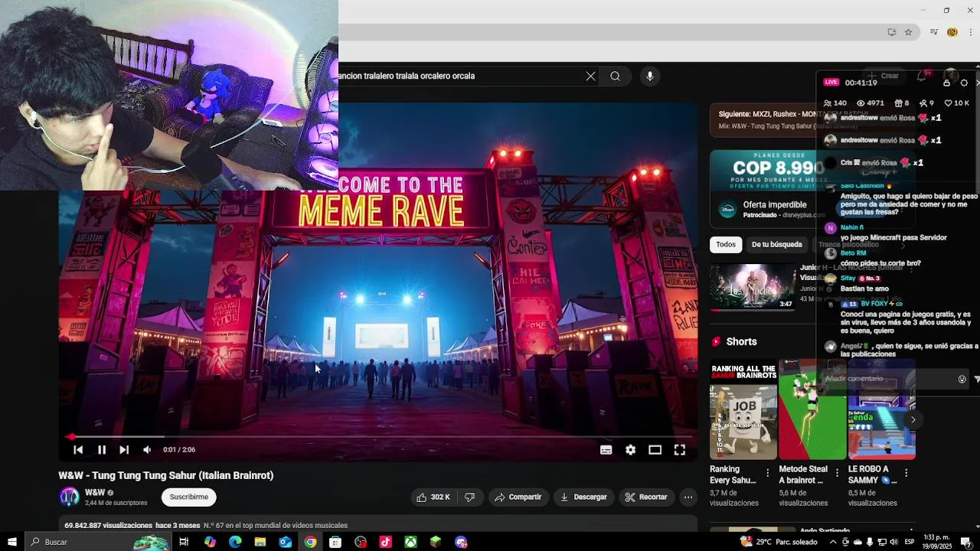Viewport: 980px width, 551px height.
Task: Bookmark page with browser star icon
Action: tap(908, 32)
